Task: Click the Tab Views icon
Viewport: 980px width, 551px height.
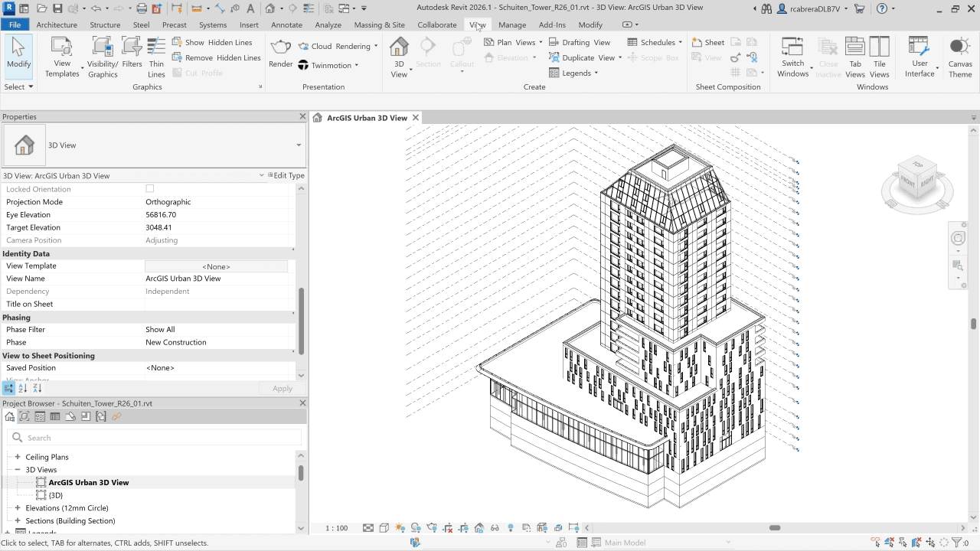Action: click(x=855, y=57)
